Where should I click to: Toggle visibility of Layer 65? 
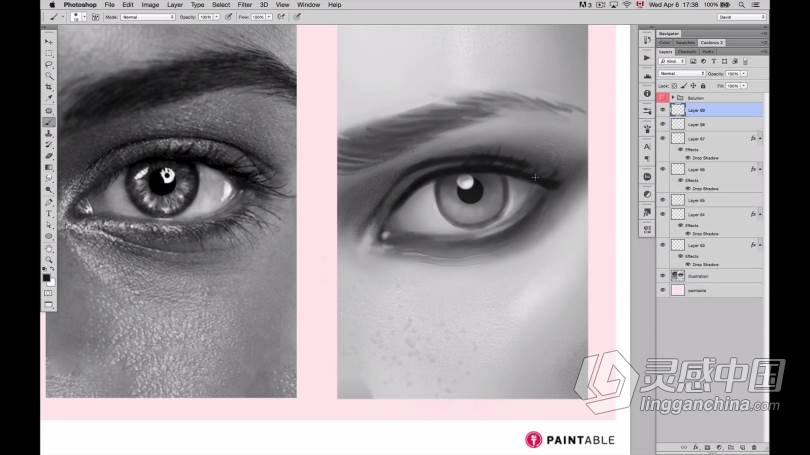point(662,200)
